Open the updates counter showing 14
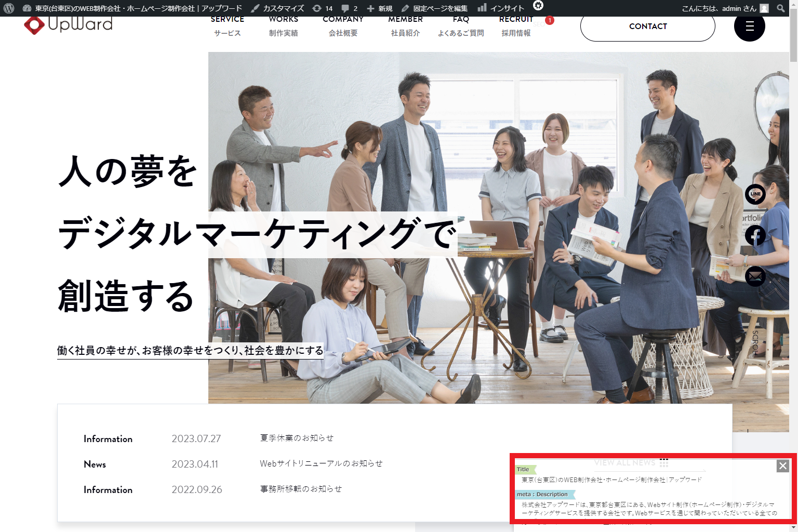 [322, 8]
